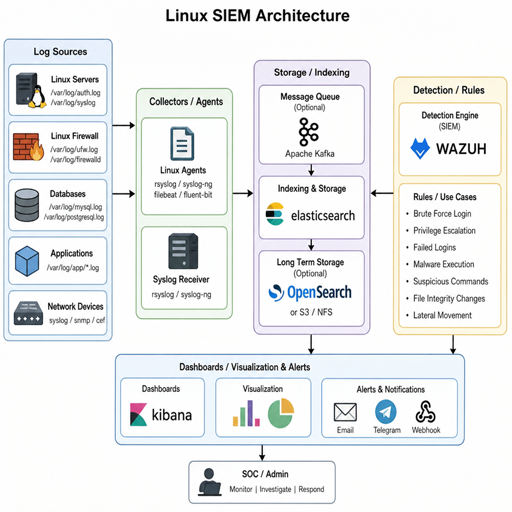
Task: Select the Linux SIEM Architecture title
Action: (x=258, y=16)
